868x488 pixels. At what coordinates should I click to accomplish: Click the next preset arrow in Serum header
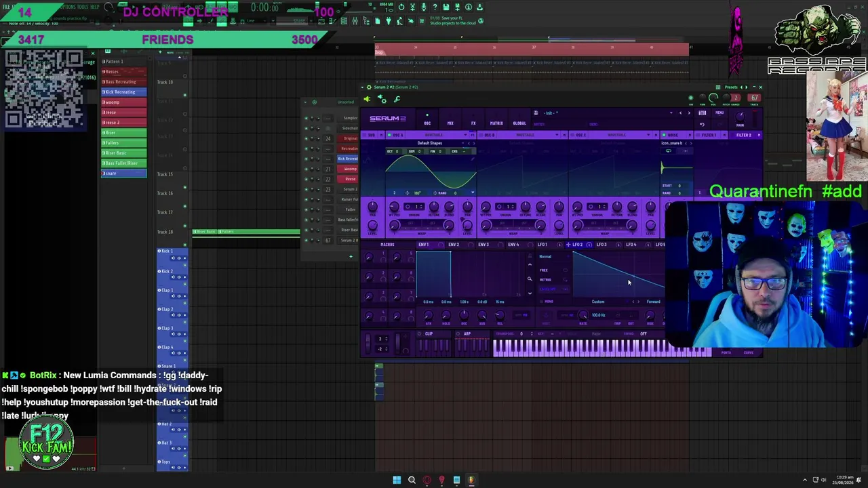coord(689,113)
